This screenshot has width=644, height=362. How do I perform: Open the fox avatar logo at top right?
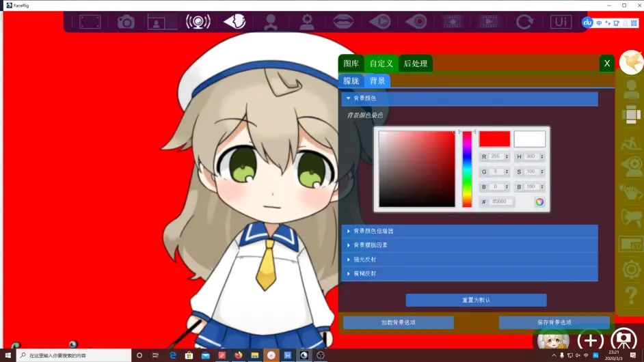click(631, 62)
